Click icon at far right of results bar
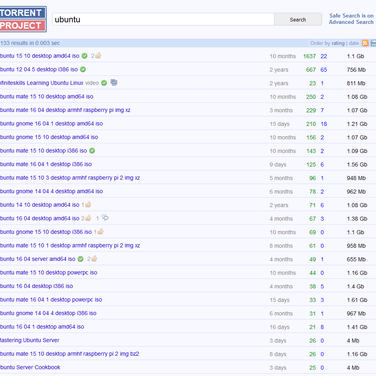376x376 pixels. (x=373, y=43)
